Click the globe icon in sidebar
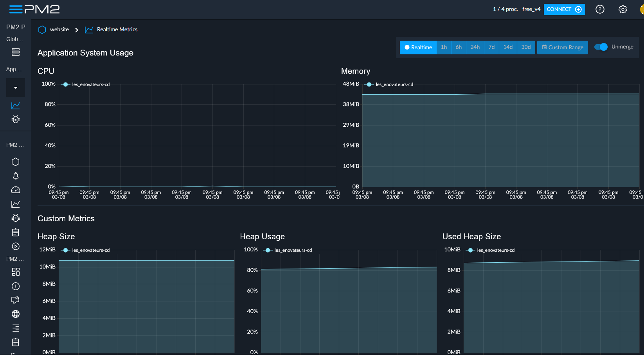Screen dimensions: 644x355 (16, 314)
